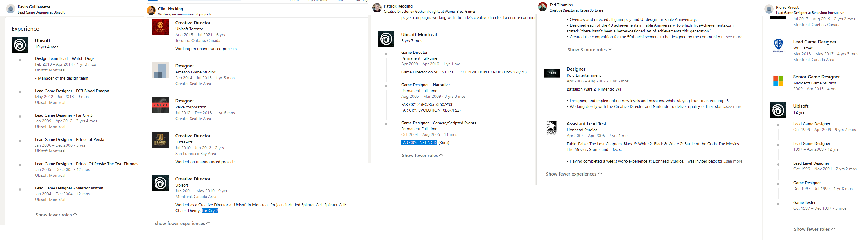Open Ubisoft Toronto company logo
This screenshot has width=868, height=240.
(x=160, y=27)
